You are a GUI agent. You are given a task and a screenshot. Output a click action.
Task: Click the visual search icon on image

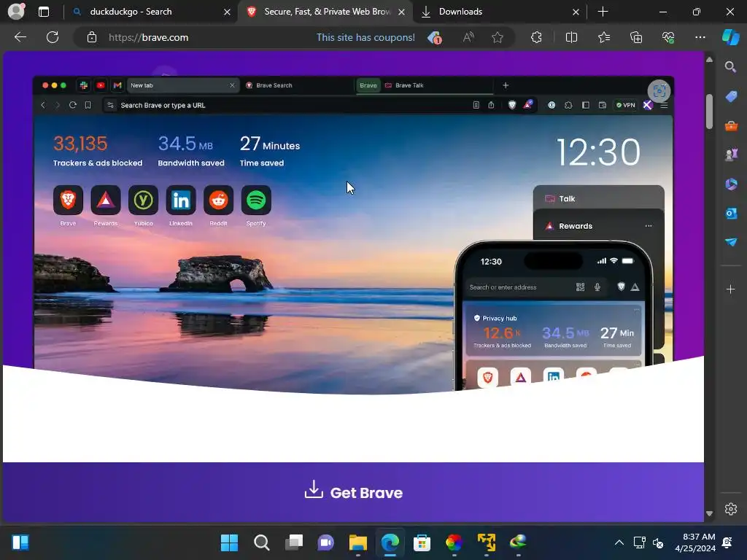(x=659, y=91)
